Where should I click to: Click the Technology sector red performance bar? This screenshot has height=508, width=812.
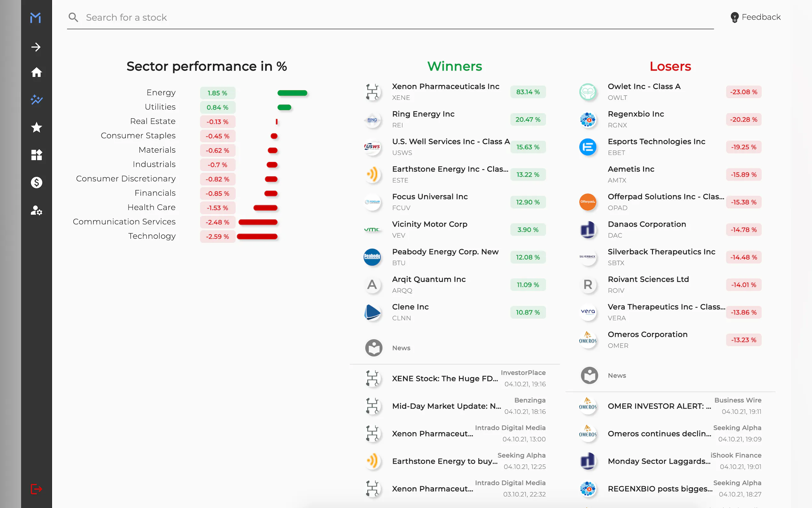257,236
